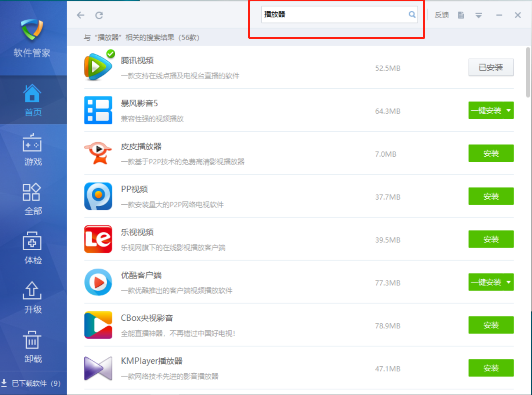Click the 77.3MB size of 优酷客户端
The height and width of the screenshot is (395, 532).
388,283
